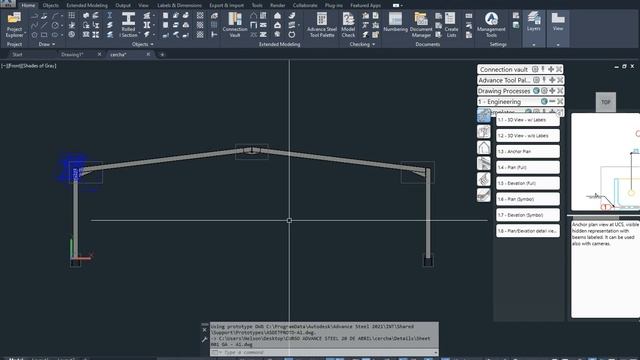Viewport: 640px width, 360px height.
Task: Select 1.6 - Plan (Symbol) process
Action: click(x=528, y=199)
